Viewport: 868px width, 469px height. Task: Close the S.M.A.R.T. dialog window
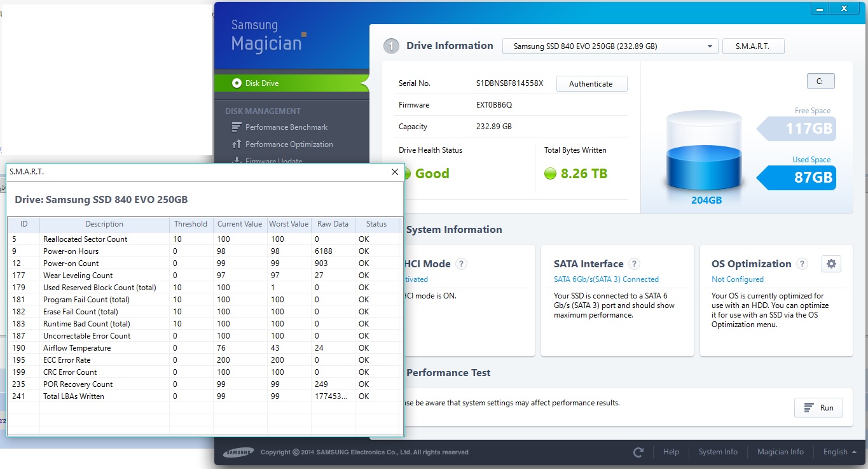pyautogui.click(x=394, y=172)
